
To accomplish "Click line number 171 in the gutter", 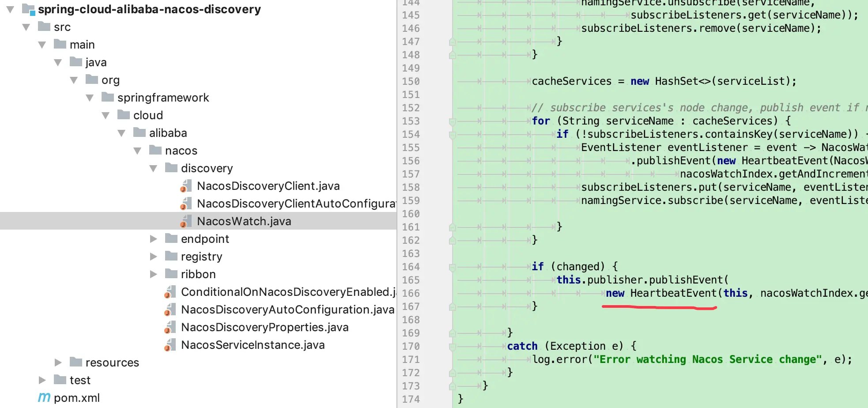I will coord(411,359).
